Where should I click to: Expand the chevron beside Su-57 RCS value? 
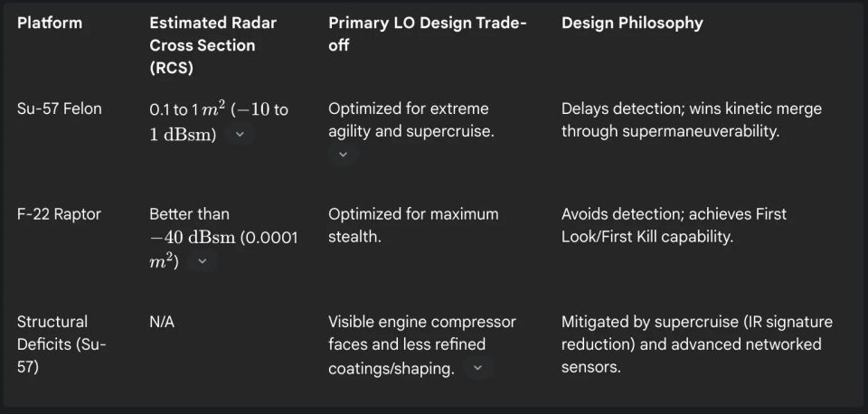click(x=239, y=134)
